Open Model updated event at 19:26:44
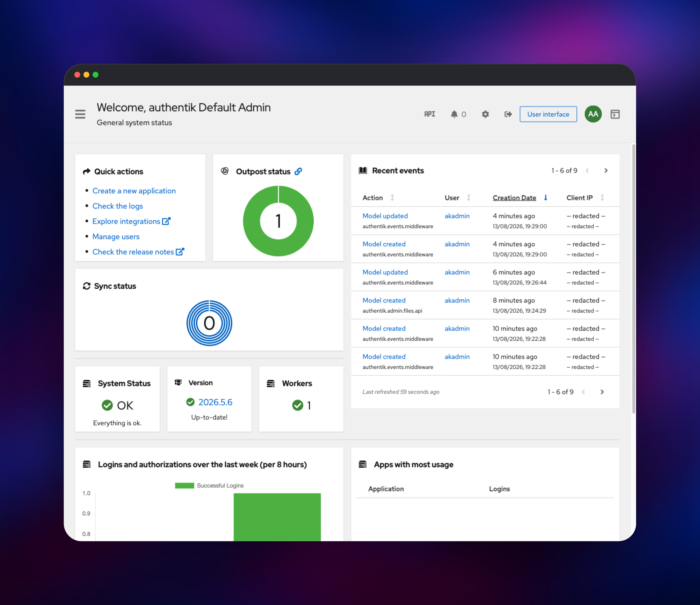 tap(385, 272)
